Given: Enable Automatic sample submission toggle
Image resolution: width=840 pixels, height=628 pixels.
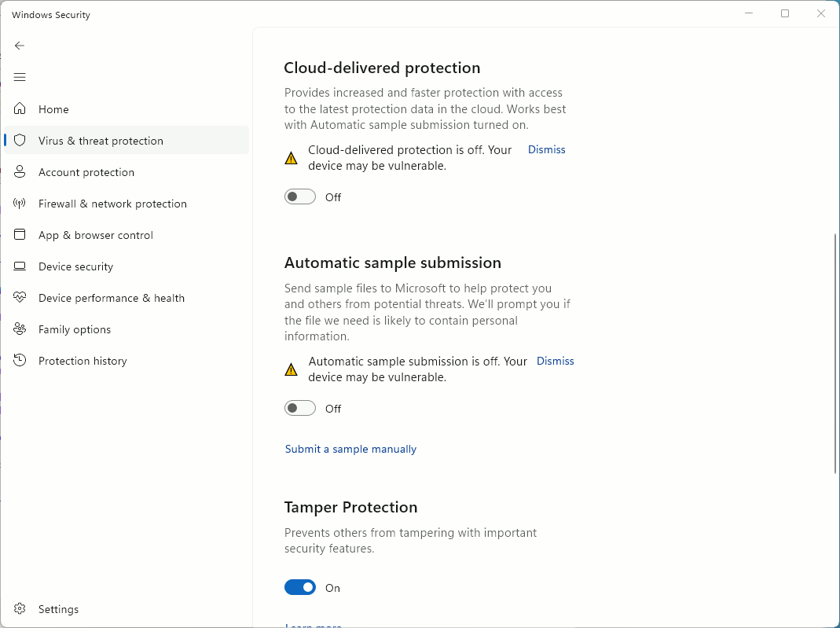Looking at the screenshot, I should coord(300,408).
